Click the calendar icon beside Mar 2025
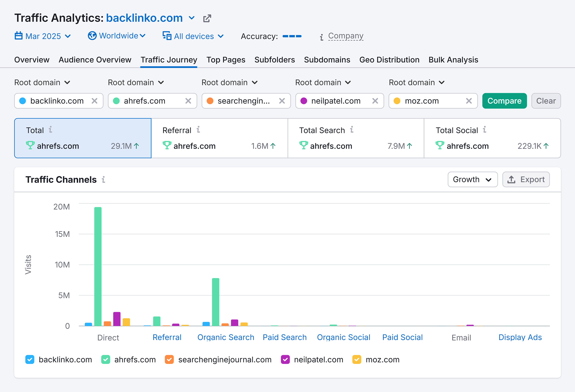 19,36
